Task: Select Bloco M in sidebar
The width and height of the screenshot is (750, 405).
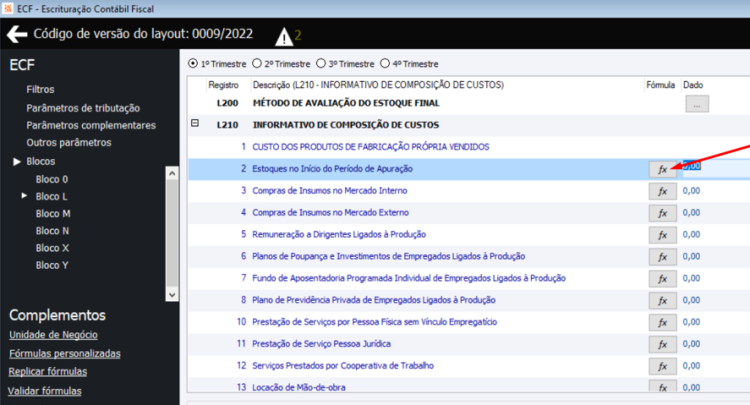Action: 53,214
